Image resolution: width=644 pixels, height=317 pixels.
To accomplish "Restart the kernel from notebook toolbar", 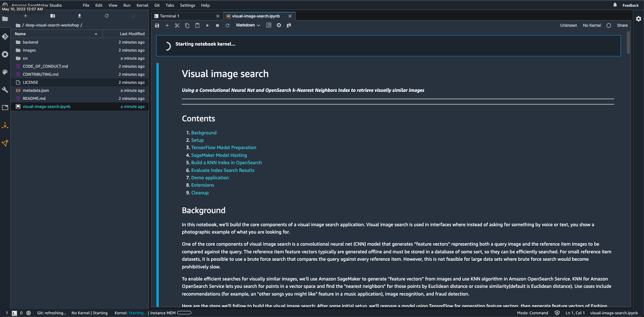I will point(228,25).
